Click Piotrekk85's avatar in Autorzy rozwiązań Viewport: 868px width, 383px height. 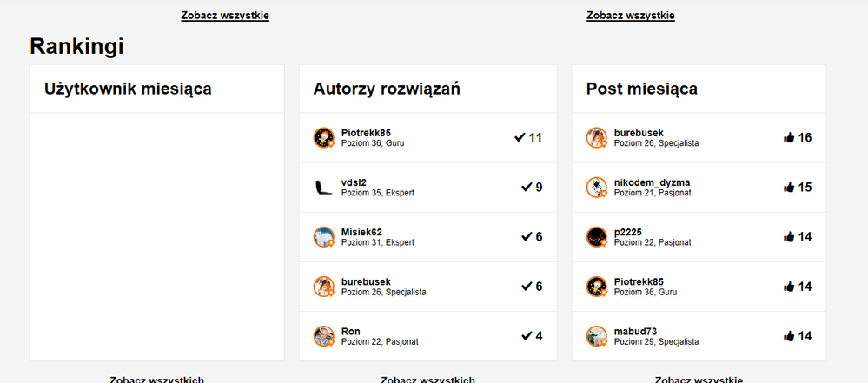click(x=323, y=137)
